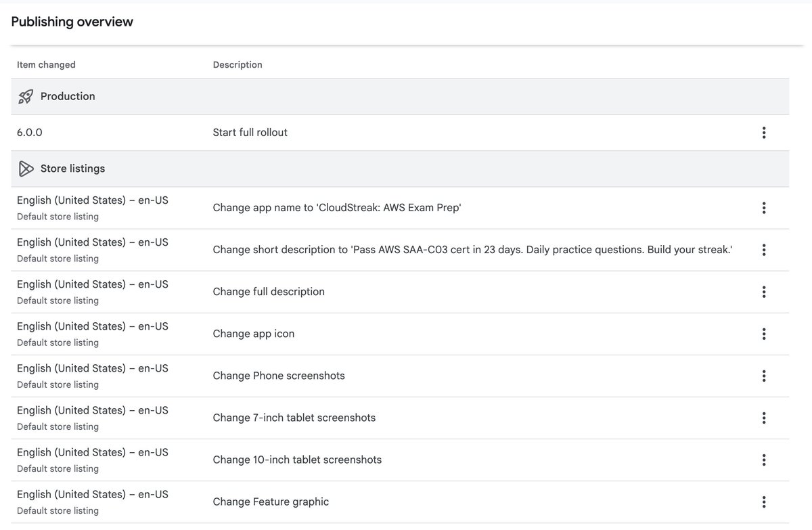
Task: Click the 'Start full rollout' description
Action: coord(250,133)
